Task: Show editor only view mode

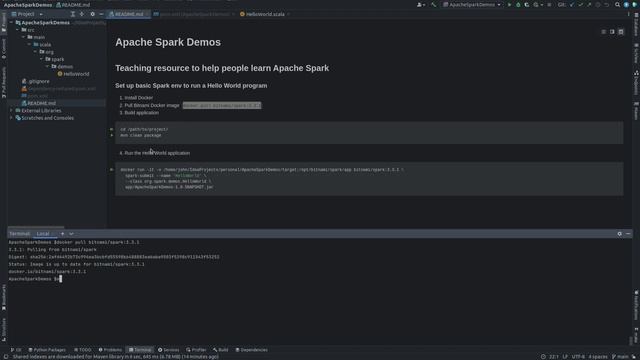Action: [604, 32]
